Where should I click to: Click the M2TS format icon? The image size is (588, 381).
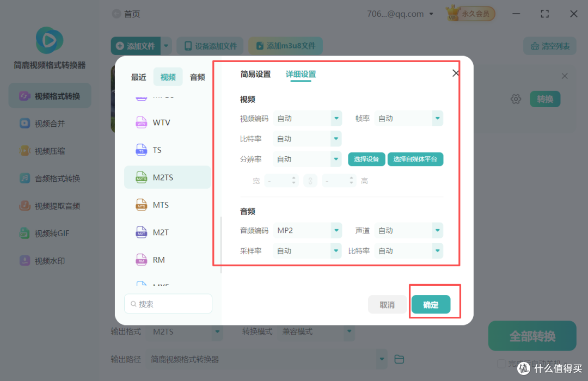click(x=142, y=177)
